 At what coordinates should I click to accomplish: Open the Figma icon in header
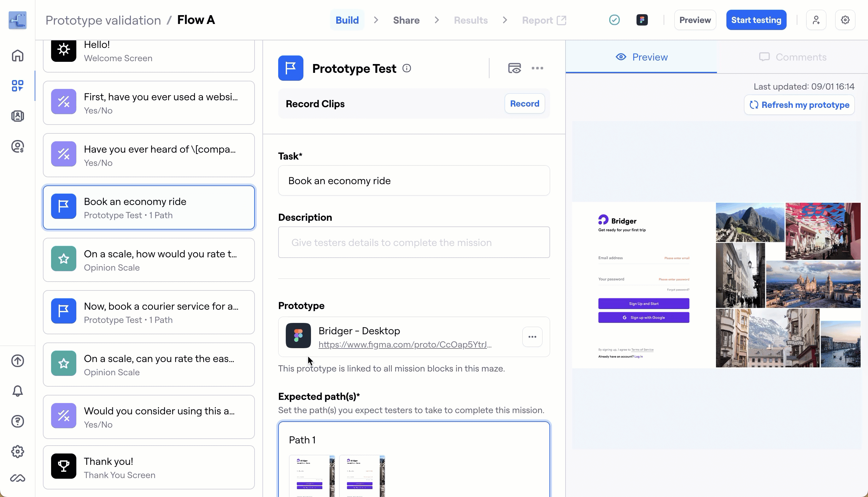click(x=642, y=20)
